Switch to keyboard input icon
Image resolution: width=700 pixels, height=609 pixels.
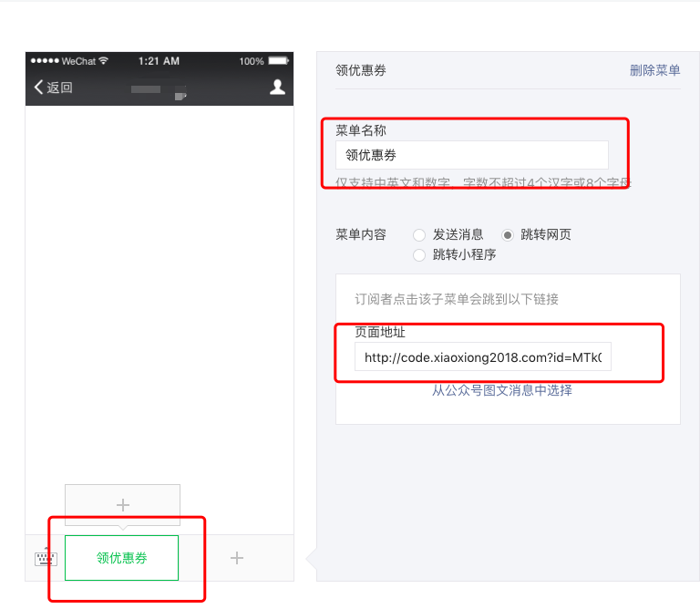(46, 558)
